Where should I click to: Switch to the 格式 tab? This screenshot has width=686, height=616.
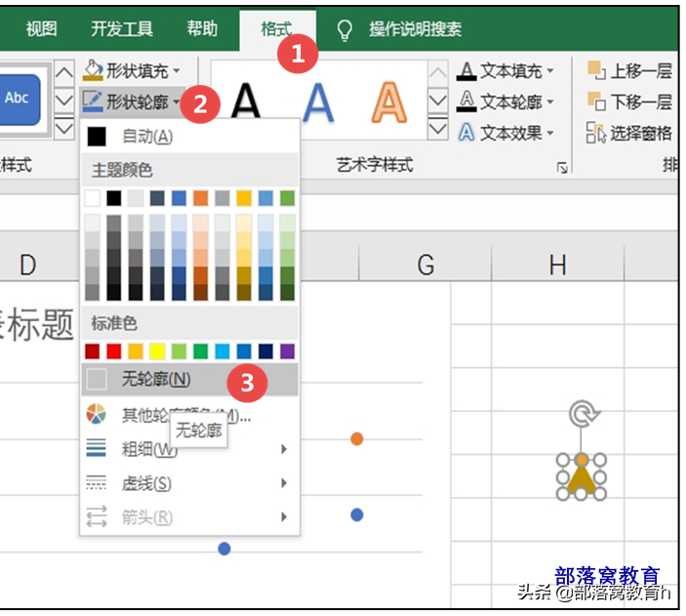coord(277,29)
